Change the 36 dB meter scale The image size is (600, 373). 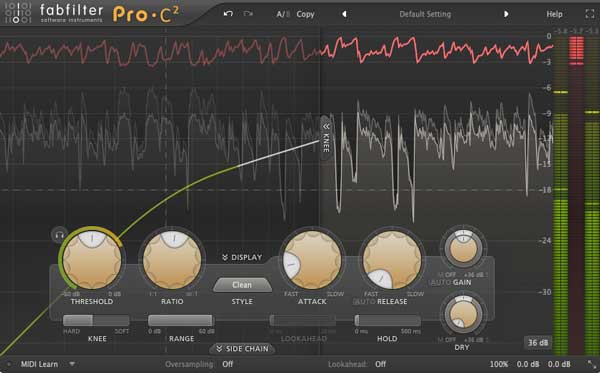(538, 343)
